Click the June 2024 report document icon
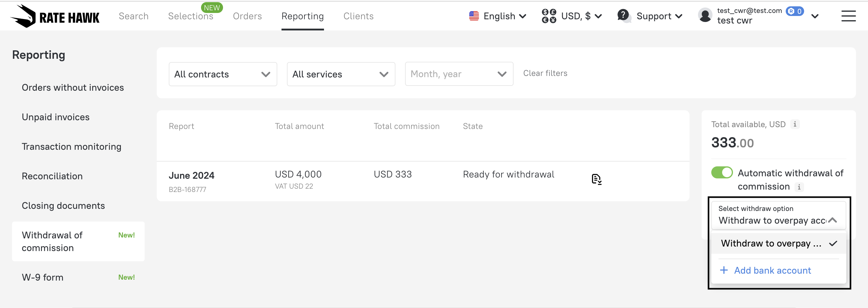Viewport: 868px width, 308px height. [596, 179]
